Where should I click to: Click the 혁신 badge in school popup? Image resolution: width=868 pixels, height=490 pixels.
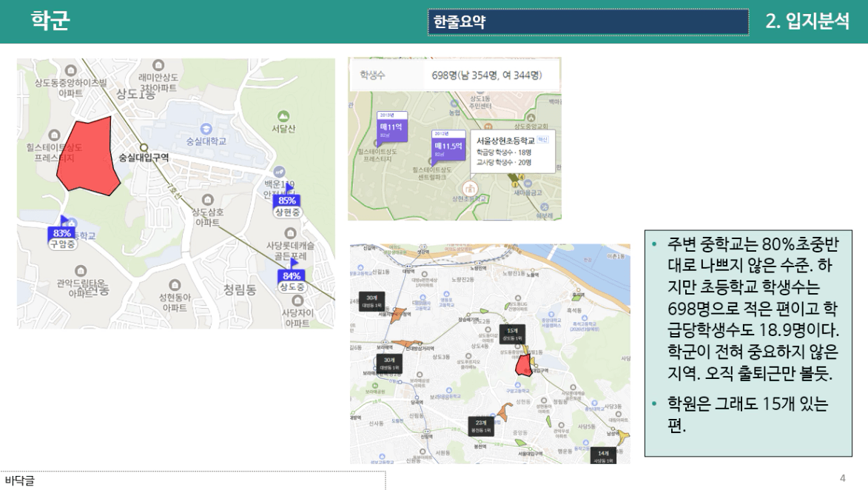tap(542, 140)
